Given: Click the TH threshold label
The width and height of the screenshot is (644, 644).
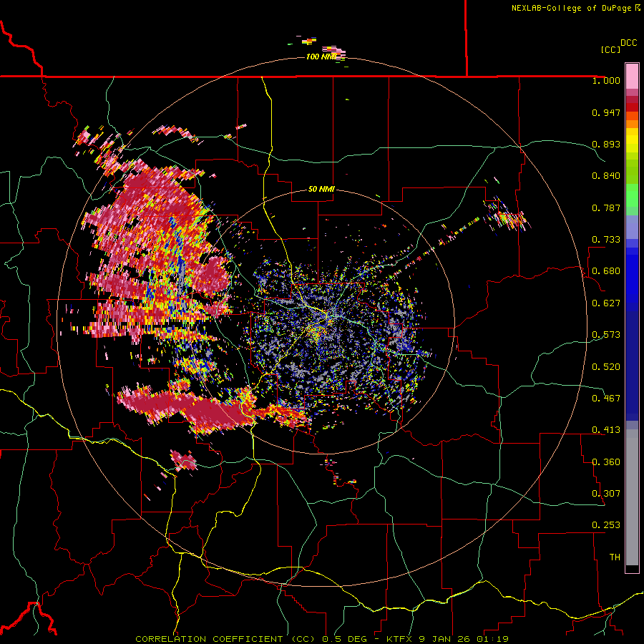Looking at the screenshot, I should 615,557.
